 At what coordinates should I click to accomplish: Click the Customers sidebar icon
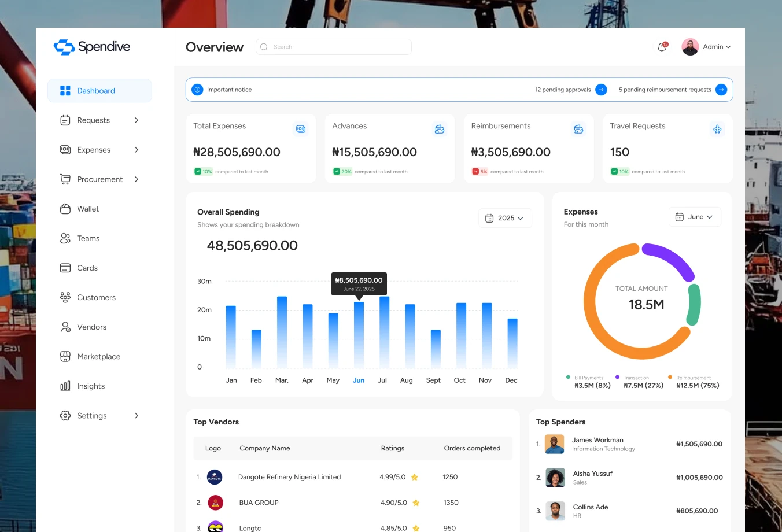point(65,297)
